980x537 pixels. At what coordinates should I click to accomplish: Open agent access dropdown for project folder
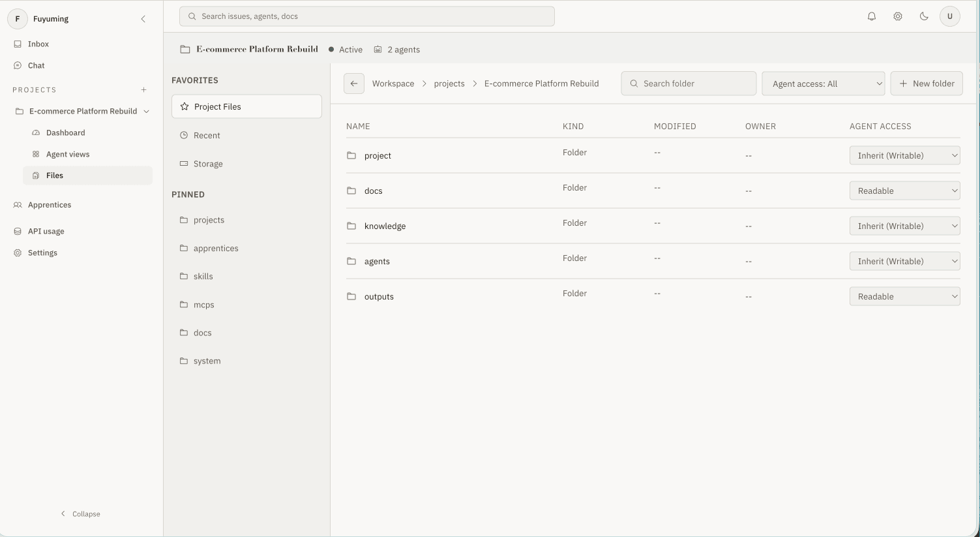[x=905, y=155]
